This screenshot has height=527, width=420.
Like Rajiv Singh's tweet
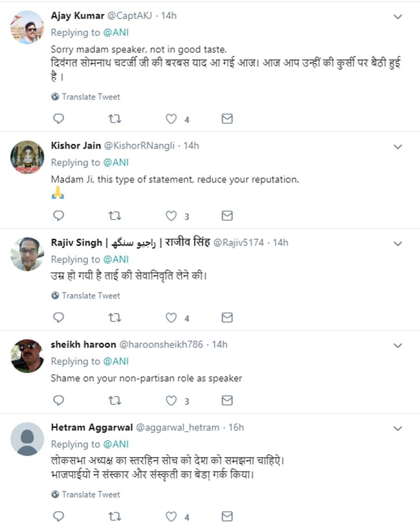point(171,318)
